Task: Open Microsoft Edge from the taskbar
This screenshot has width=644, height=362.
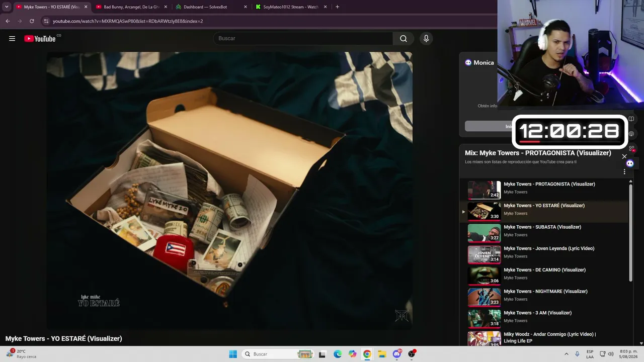Action: (x=338, y=354)
